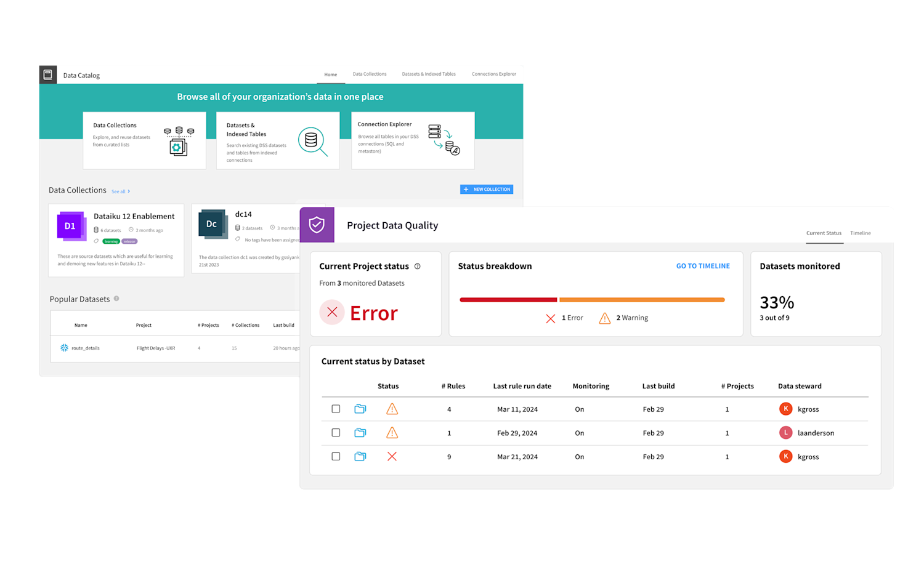The width and height of the screenshot is (924, 586).
Task: Click the route_details snowflake dataset icon
Action: 64,348
